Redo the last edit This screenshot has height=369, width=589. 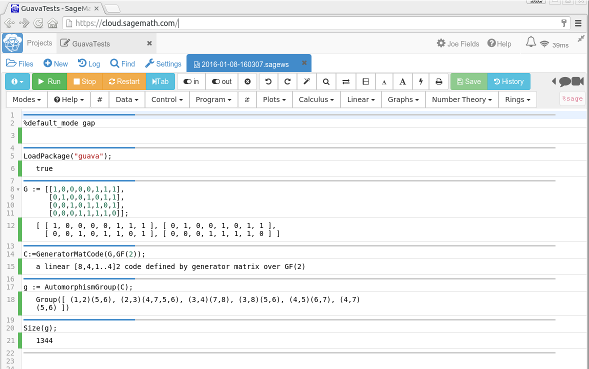[287, 82]
